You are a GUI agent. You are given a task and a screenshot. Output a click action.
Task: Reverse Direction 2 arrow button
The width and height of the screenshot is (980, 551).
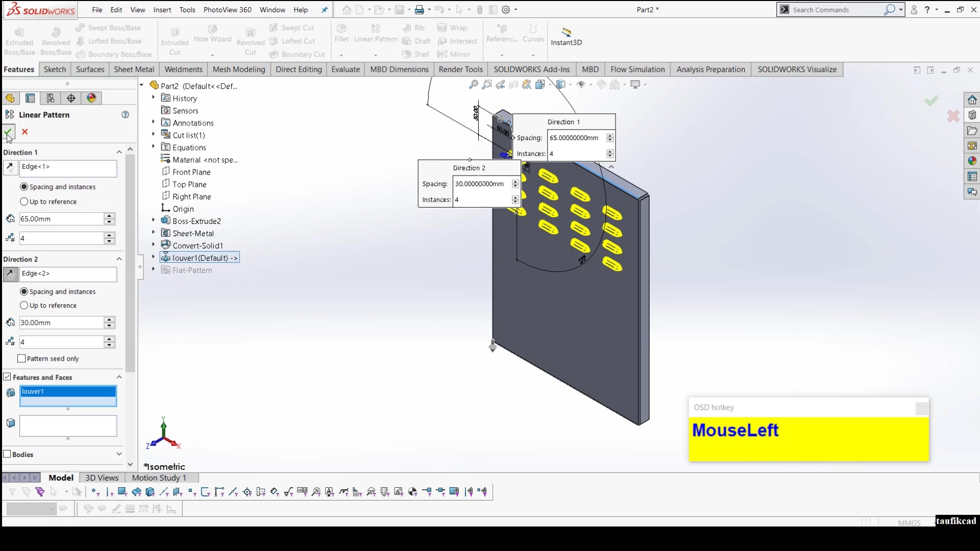click(x=10, y=274)
